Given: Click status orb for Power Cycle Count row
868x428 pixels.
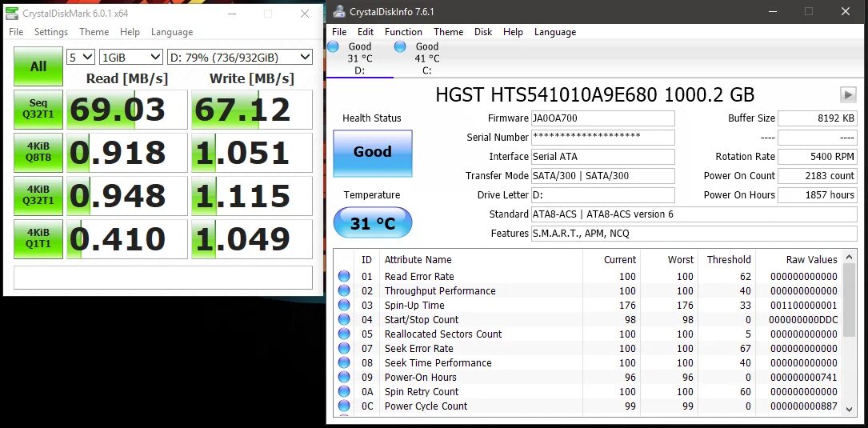Looking at the screenshot, I should point(344,406).
